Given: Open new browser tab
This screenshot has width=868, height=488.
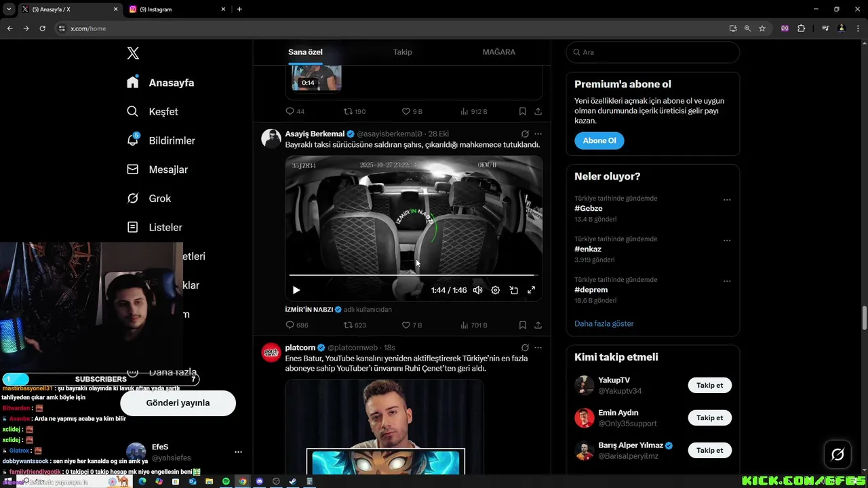Looking at the screenshot, I should tap(239, 9).
